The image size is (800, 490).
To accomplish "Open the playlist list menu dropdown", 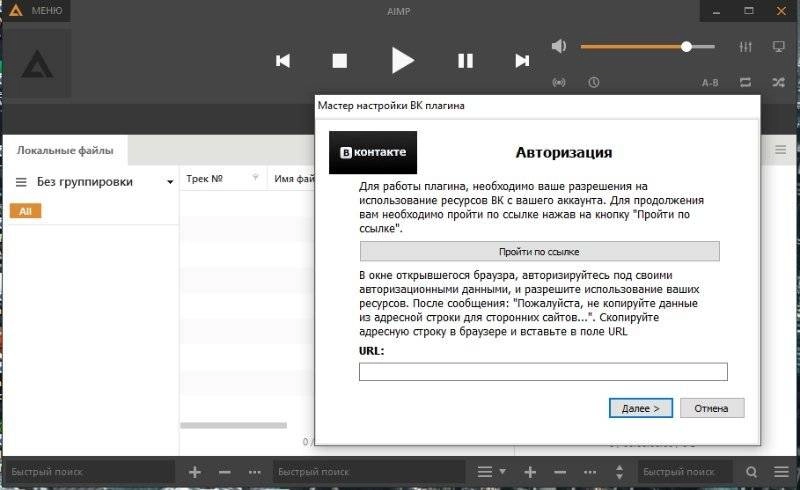I will pos(491,472).
